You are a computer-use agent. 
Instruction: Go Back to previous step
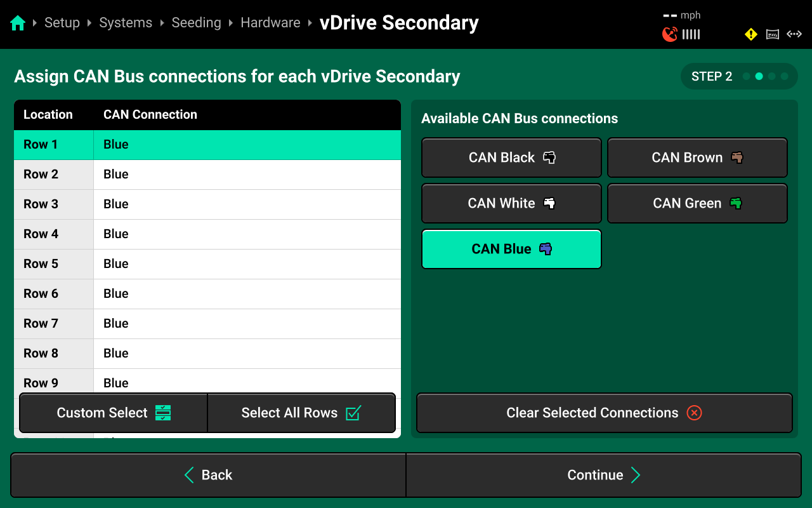(208, 475)
